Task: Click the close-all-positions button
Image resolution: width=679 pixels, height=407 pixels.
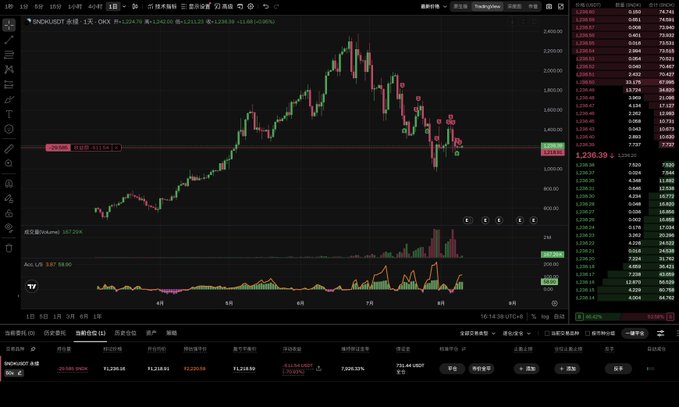Action: pyautogui.click(x=635, y=333)
